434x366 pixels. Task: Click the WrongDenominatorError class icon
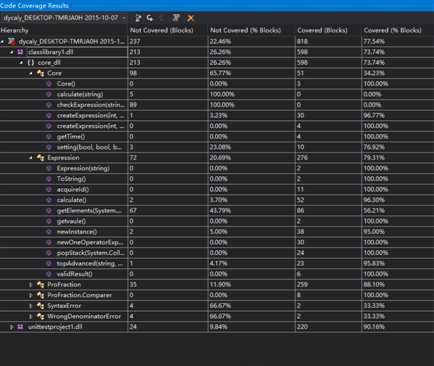tap(40, 316)
